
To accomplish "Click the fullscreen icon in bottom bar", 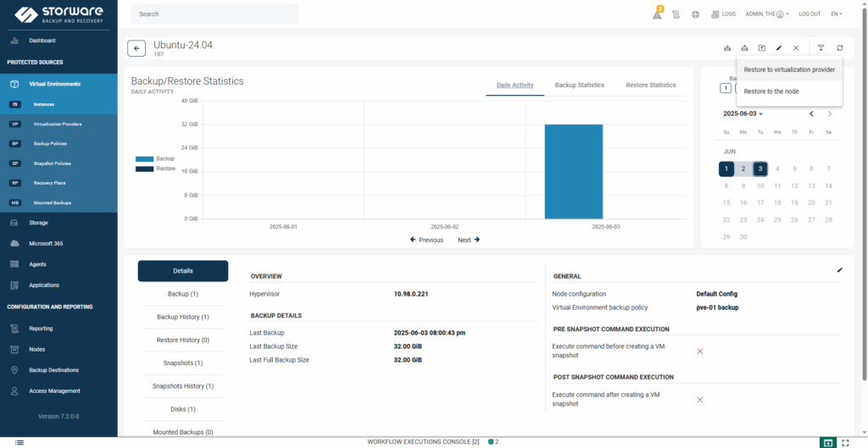I will 846,442.
